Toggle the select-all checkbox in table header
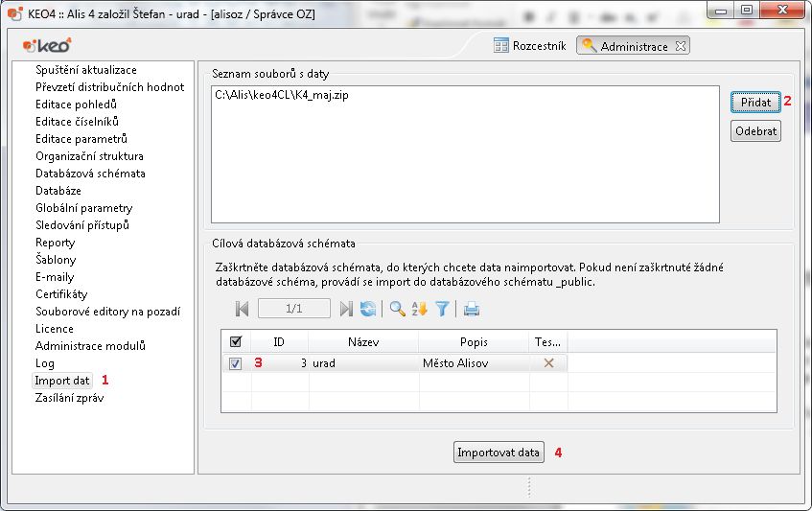 [x=236, y=341]
